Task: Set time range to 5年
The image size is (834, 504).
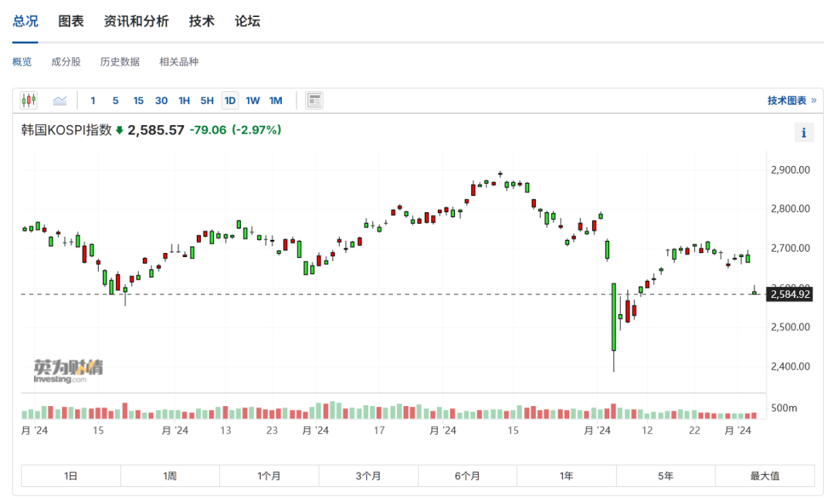Action: (666, 475)
